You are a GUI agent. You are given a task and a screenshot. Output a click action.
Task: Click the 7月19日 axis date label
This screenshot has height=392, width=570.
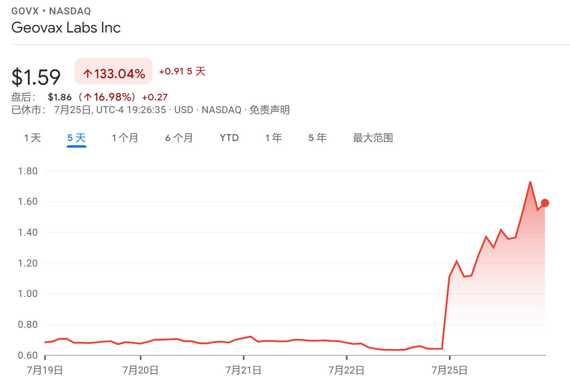tap(45, 370)
